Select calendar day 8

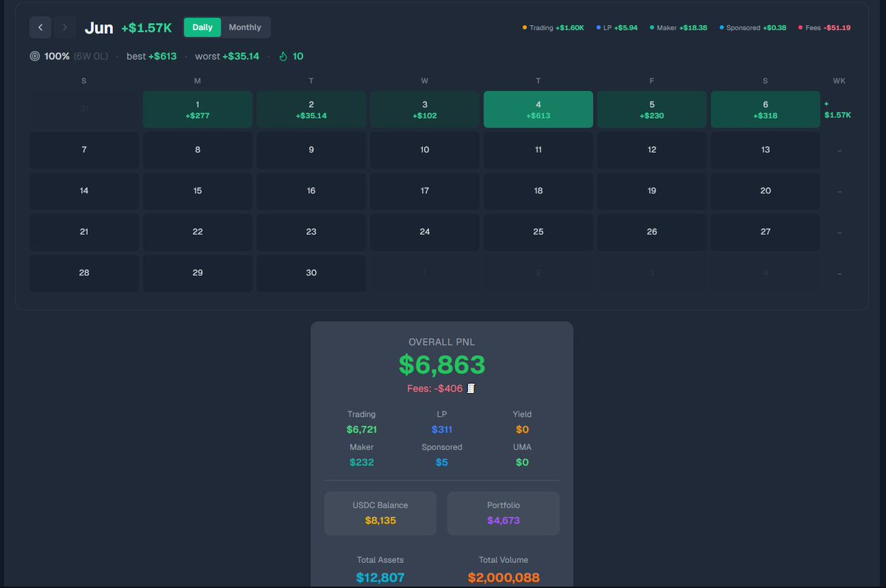point(198,150)
